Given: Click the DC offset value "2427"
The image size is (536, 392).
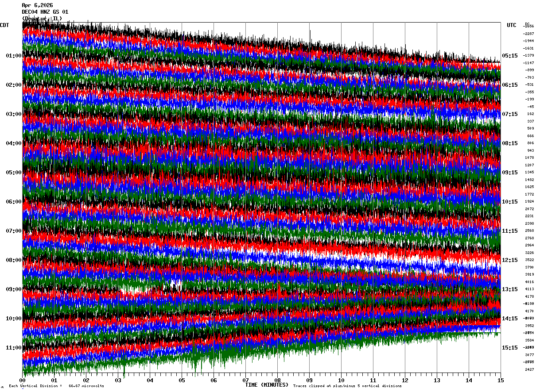Looking at the screenshot, I should [529, 369].
